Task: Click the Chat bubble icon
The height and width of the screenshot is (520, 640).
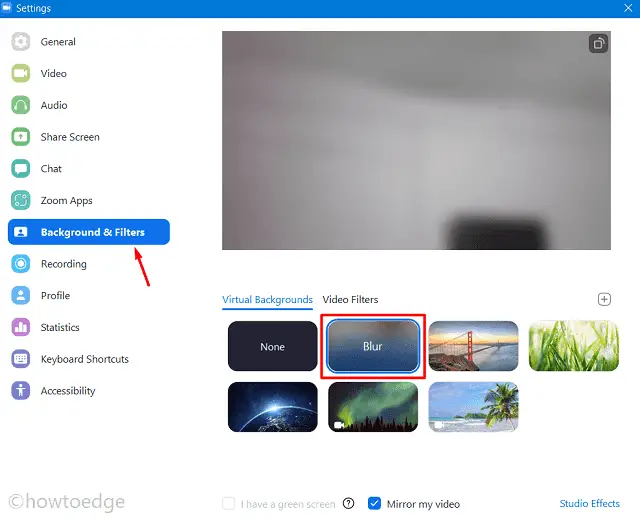Action: pyautogui.click(x=20, y=169)
